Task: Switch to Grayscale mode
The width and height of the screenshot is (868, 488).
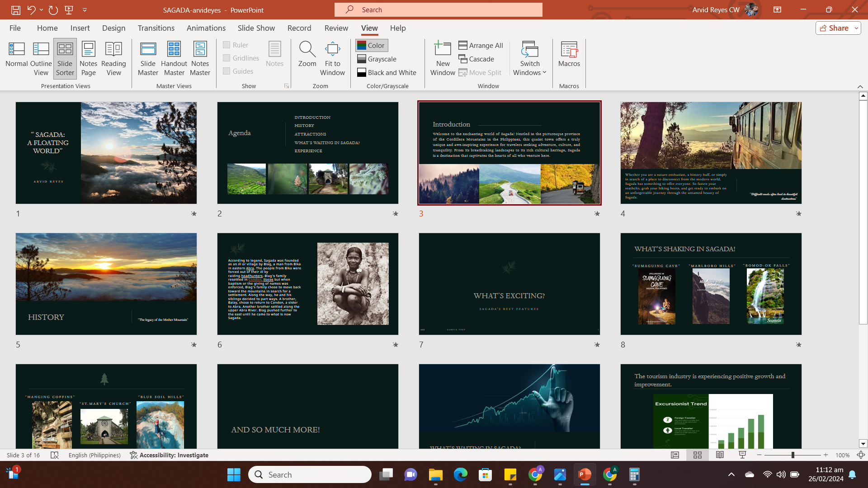Action: click(377, 59)
